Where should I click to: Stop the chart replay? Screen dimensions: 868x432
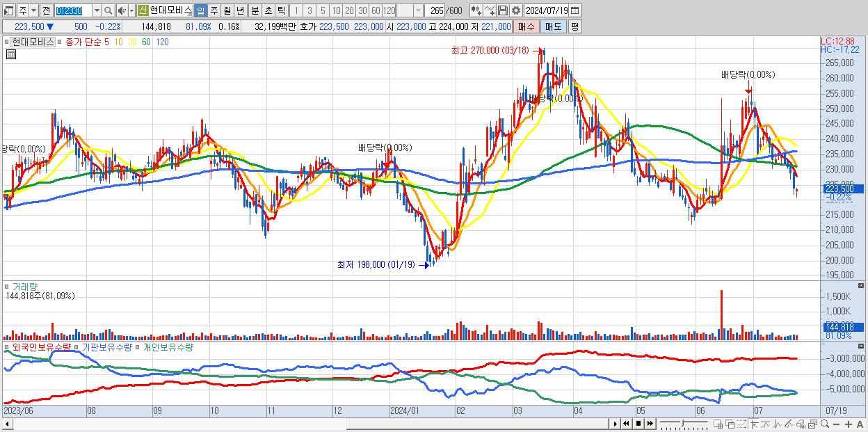click(638, 424)
